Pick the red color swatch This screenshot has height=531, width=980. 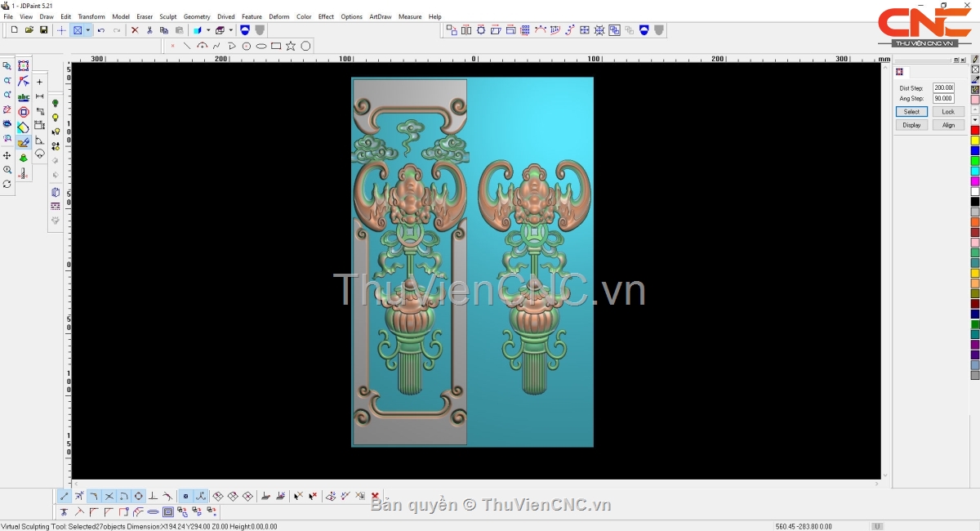[x=975, y=131]
